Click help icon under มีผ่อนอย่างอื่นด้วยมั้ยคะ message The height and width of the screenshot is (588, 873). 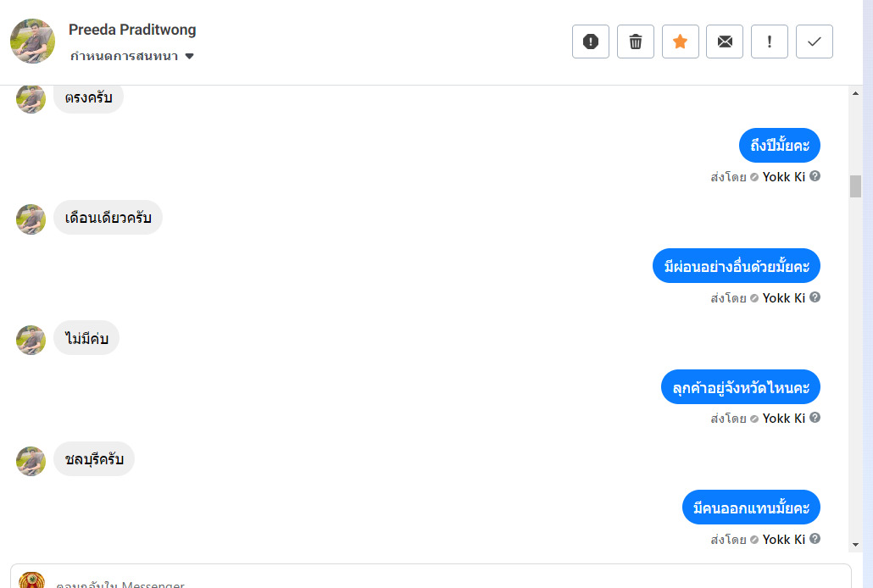tap(815, 297)
